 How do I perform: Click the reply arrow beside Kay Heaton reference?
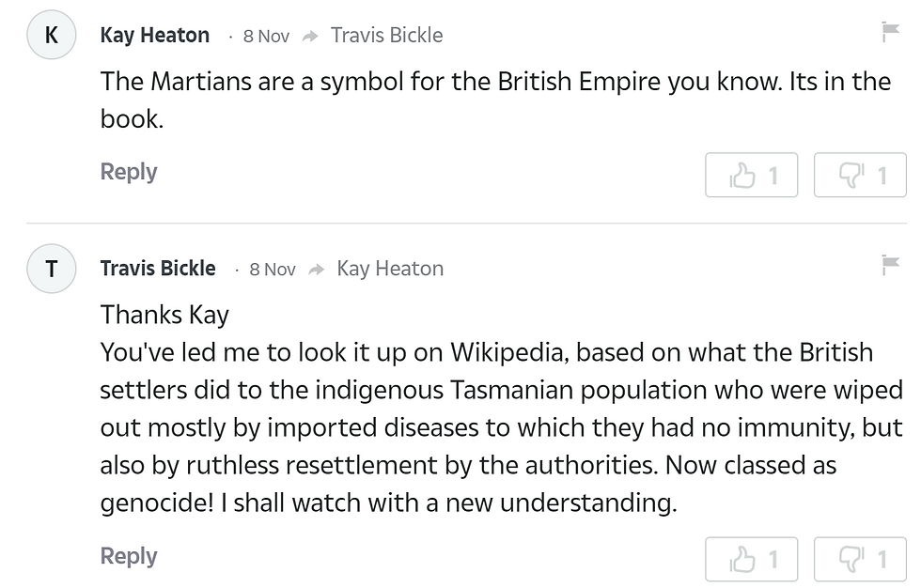coord(317,270)
